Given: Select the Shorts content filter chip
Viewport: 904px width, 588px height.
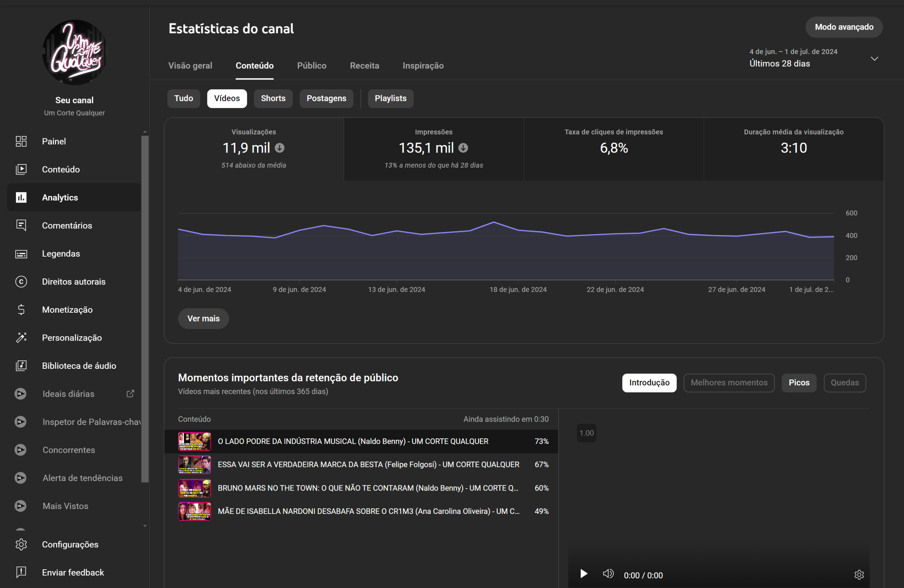Looking at the screenshot, I should pos(273,98).
